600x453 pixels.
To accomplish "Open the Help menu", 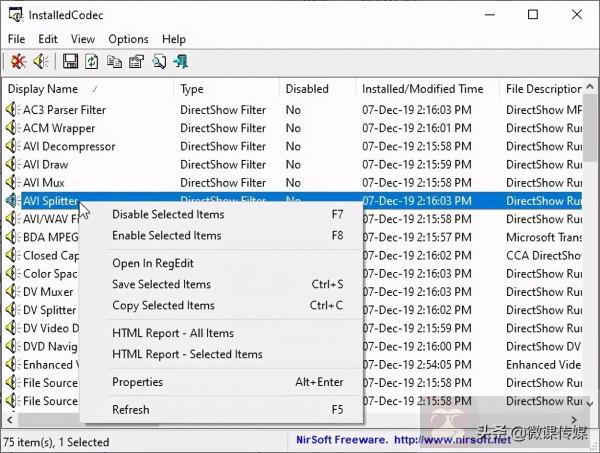I will 174,39.
